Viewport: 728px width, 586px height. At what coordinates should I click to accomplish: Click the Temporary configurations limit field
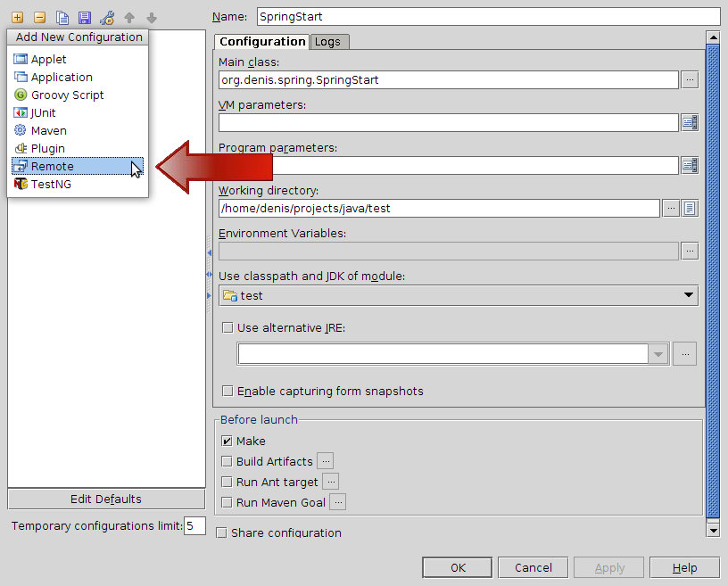tap(194, 525)
